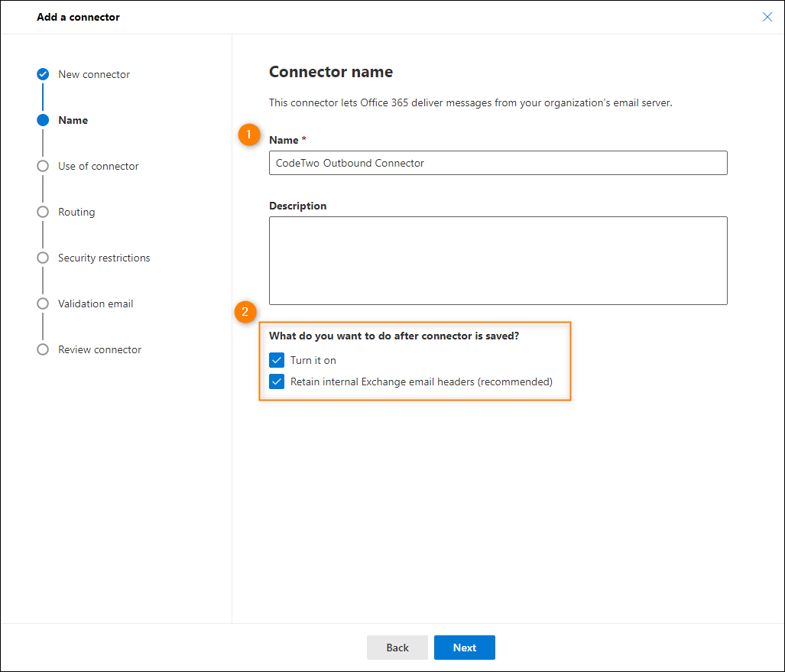Click the Validation email step circle
This screenshot has height=672, width=785.
43,304
